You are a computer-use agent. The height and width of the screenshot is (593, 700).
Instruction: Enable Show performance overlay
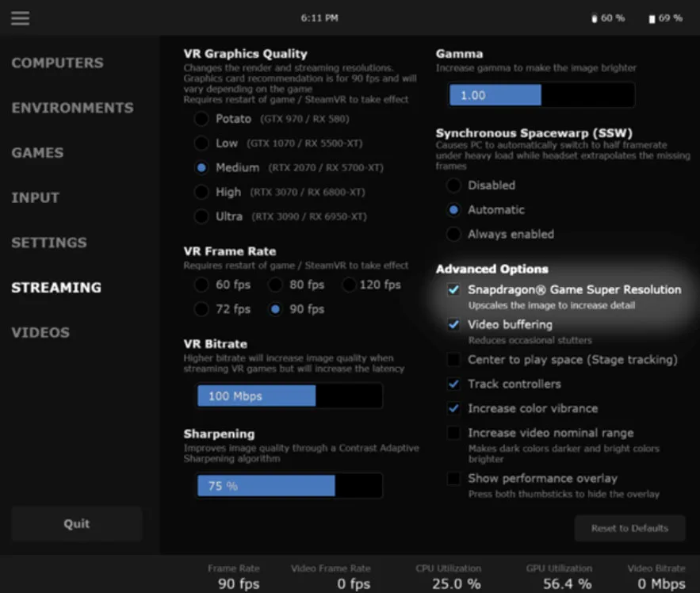pos(453,478)
